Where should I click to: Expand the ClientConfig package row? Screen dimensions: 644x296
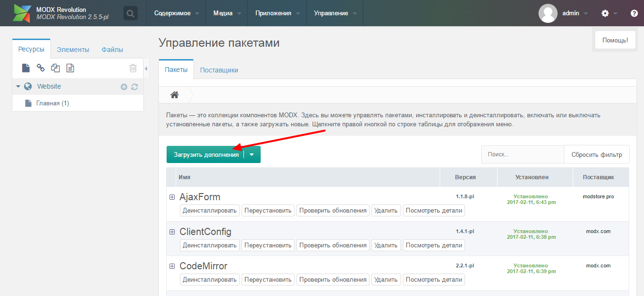(172, 232)
